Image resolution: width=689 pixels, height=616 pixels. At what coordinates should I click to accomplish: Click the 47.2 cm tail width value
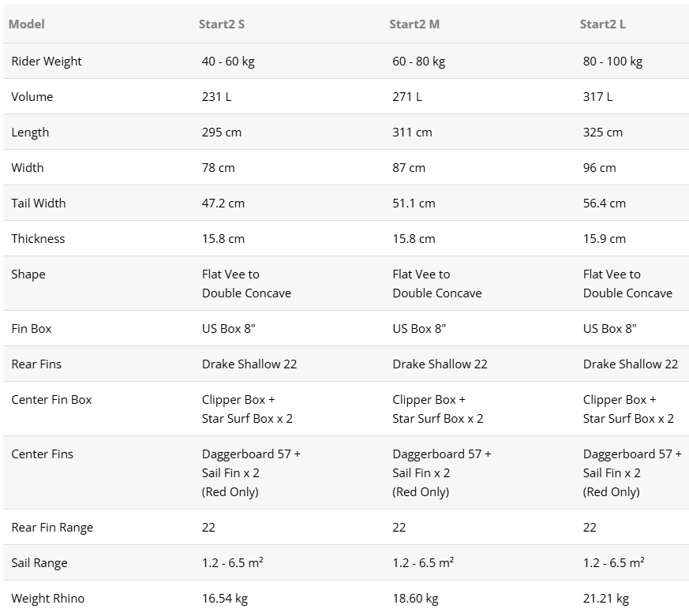pos(223,203)
